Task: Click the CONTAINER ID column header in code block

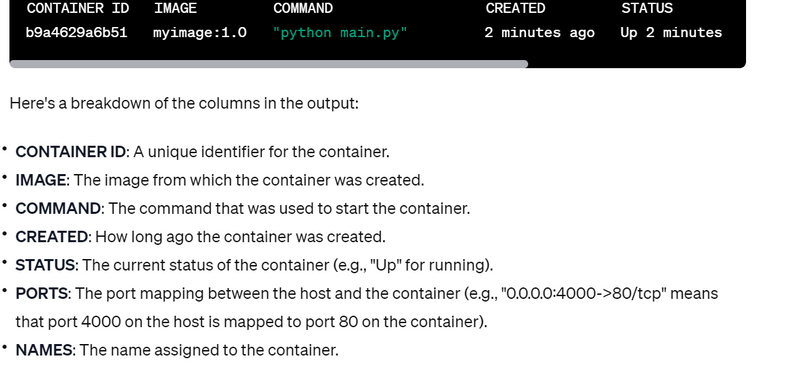Action: pyautogui.click(x=78, y=9)
